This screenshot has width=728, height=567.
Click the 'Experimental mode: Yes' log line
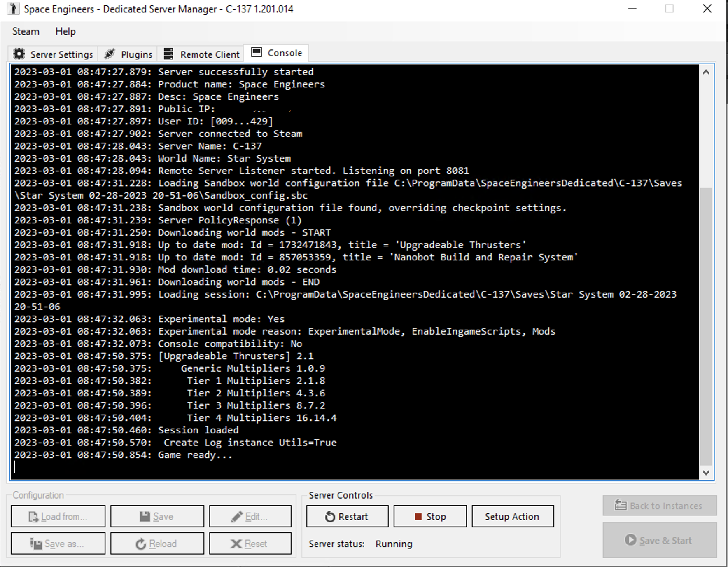coord(149,319)
